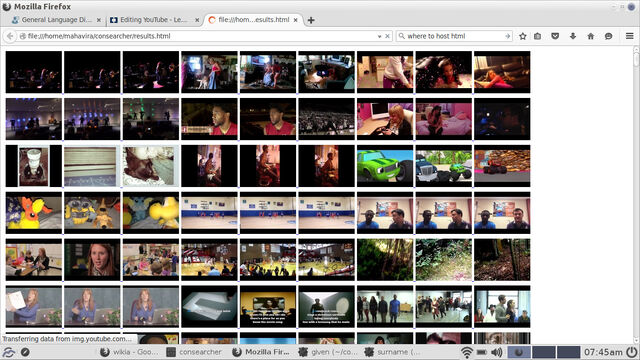Open the blonde woman with white monitor thumbnail

(x=385, y=119)
